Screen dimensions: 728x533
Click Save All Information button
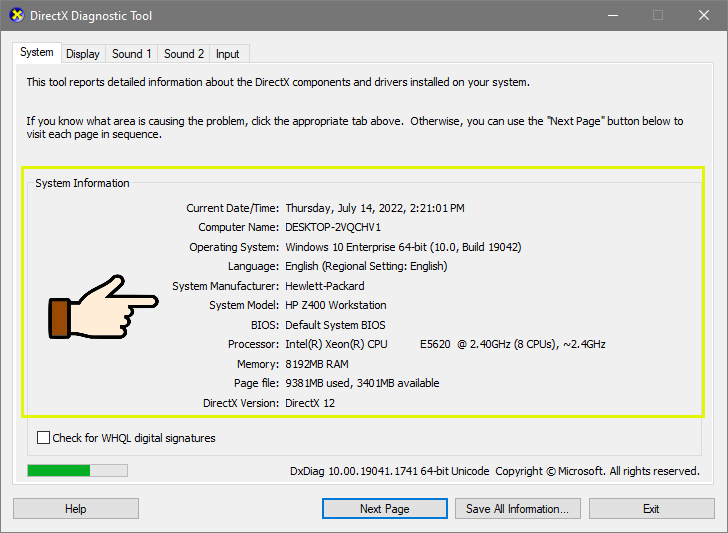point(518,509)
